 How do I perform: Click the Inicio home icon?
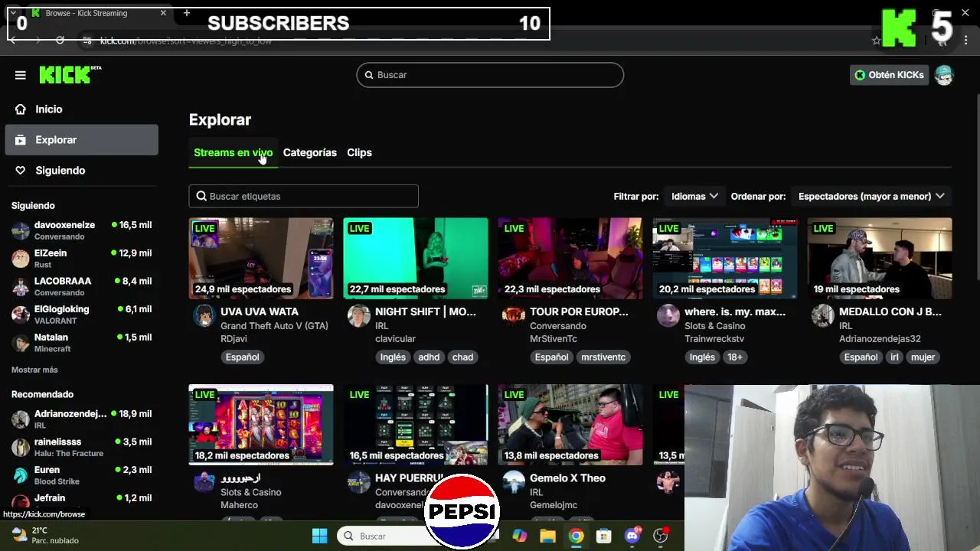tap(21, 109)
